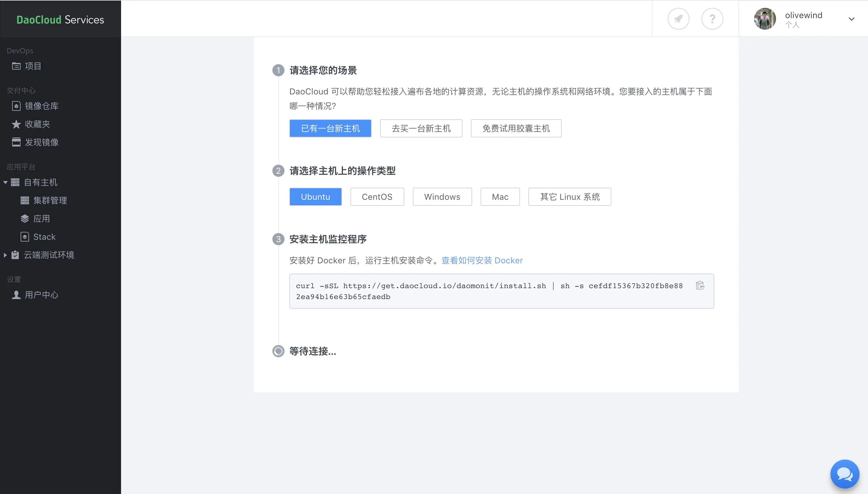
Task: Click the 自有主机 server icon
Action: pos(15,183)
